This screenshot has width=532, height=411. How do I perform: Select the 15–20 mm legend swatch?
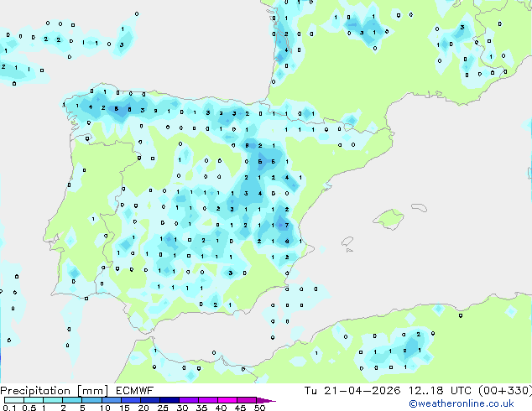pyautogui.click(x=130, y=400)
